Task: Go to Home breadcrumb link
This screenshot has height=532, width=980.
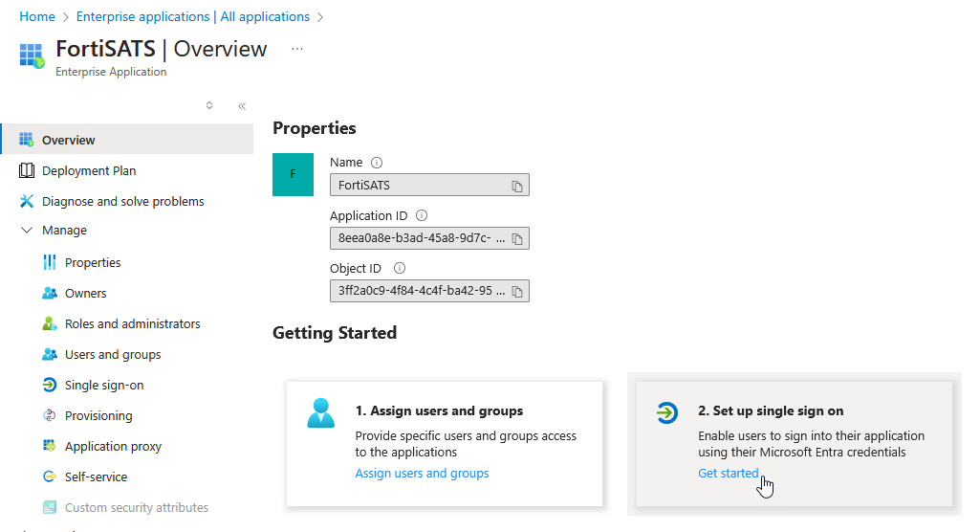Action: coord(37,17)
